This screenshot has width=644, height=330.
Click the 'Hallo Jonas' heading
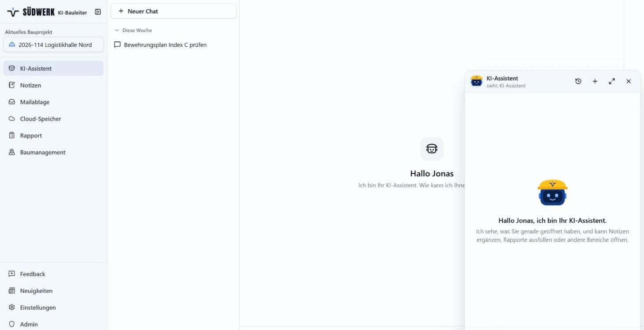pyautogui.click(x=432, y=173)
